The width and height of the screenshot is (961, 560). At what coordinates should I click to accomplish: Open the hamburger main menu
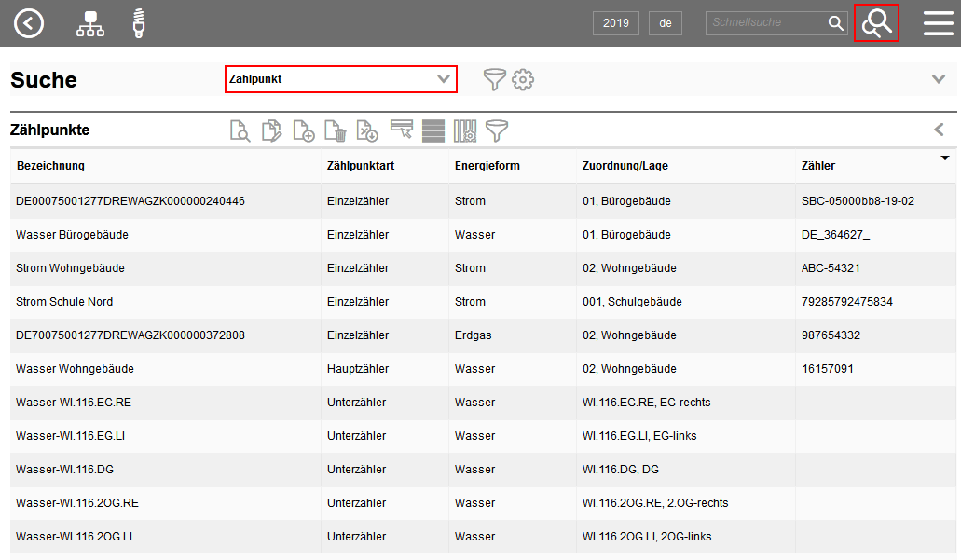point(938,23)
